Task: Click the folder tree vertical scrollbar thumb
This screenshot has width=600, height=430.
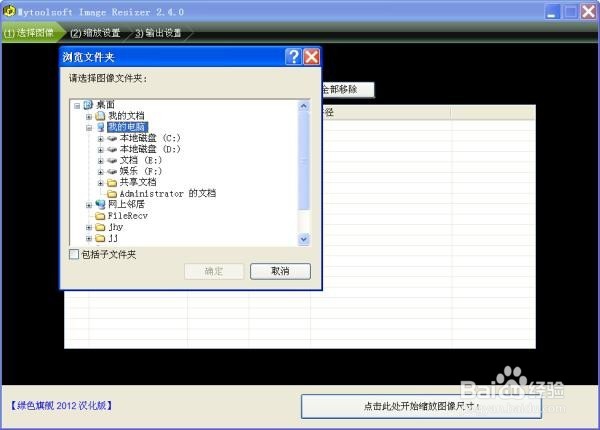Action: (304, 161)
